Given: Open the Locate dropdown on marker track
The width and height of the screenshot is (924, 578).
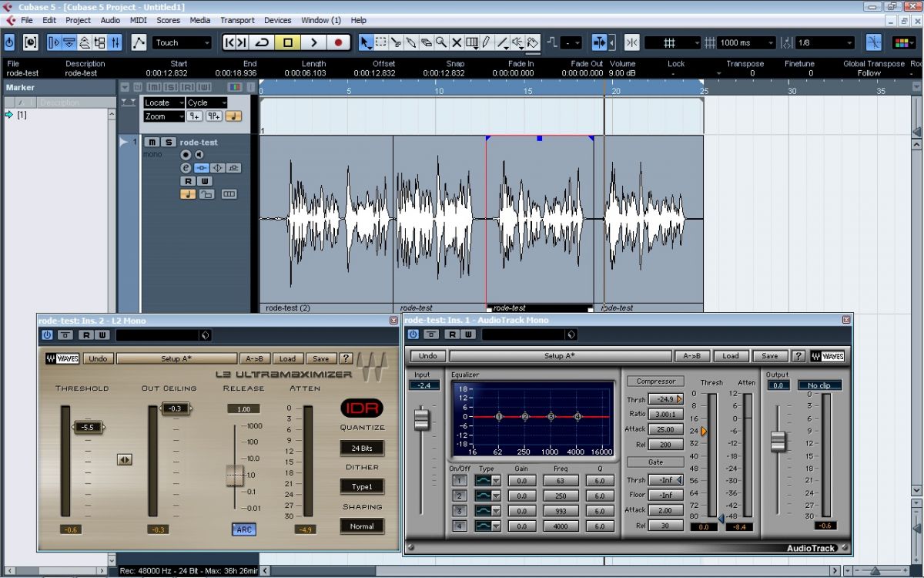Looking at the screenshot, I should [164, 102].
